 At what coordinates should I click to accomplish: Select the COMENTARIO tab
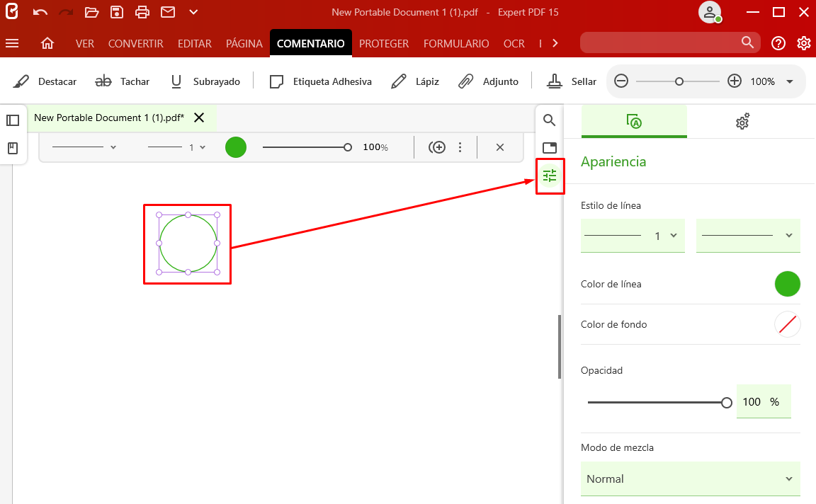coord(311,43)
